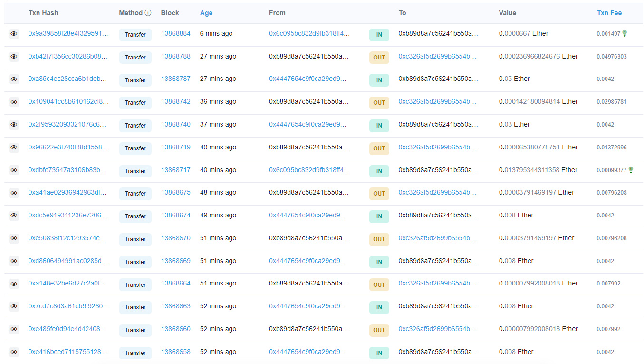Open quick view for txn 0x109041cc8b610162cf8
This screenshot has height=364, width=644.
click(14, 102)
